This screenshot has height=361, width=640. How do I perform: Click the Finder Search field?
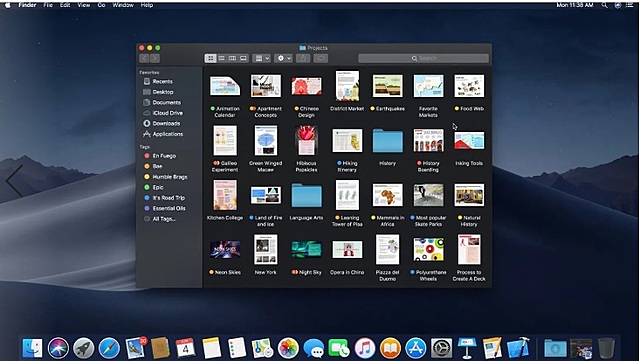pyautogui.click(x=423, y=58)
